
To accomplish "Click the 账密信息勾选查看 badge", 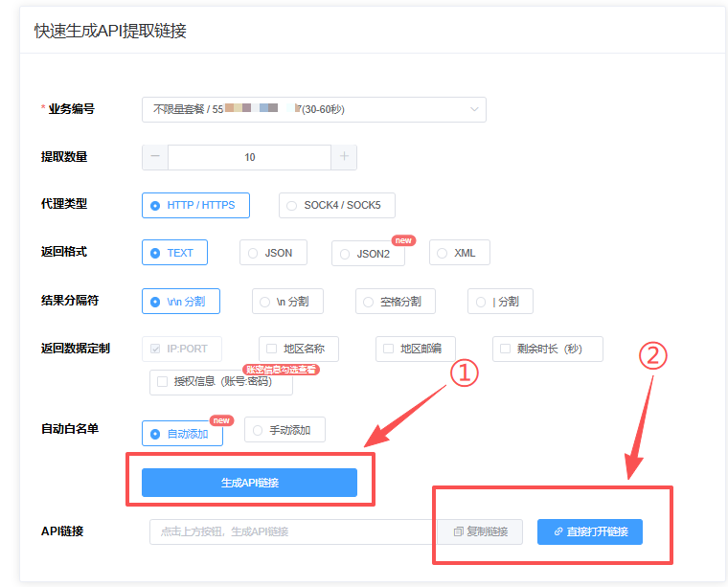I will tap(281, 370).
